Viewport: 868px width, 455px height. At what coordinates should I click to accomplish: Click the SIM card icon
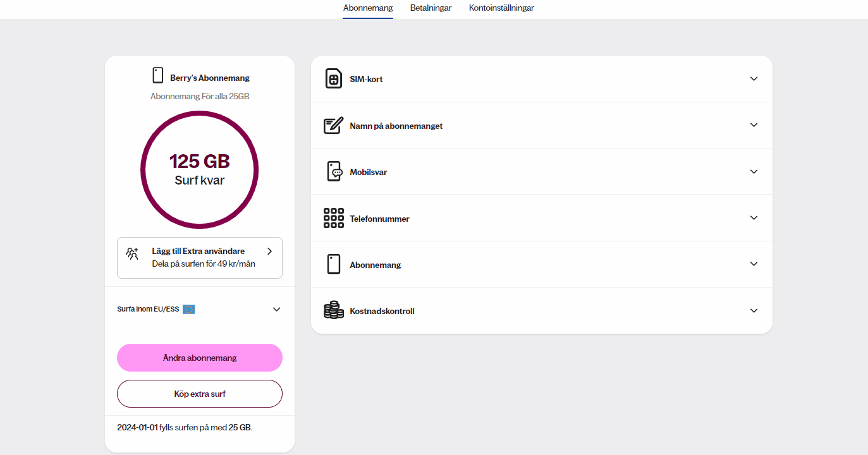pyautogui.click(x=333, y=79)
